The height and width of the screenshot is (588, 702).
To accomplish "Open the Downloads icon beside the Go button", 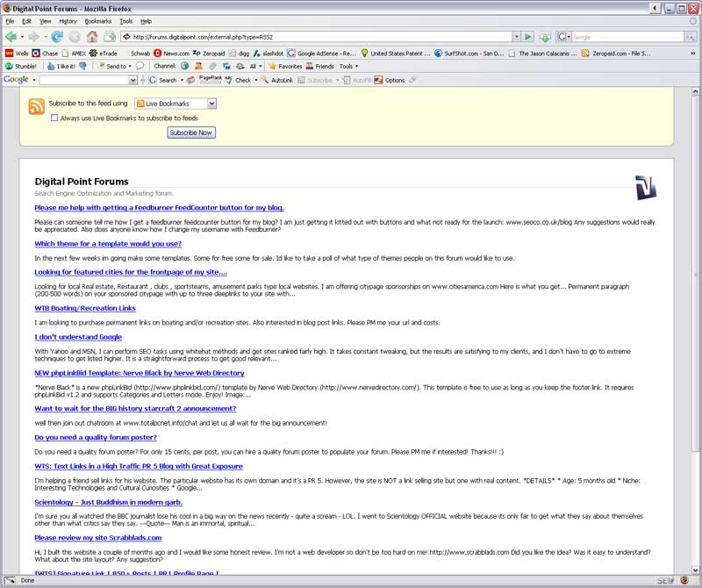I will click(545, 37).
